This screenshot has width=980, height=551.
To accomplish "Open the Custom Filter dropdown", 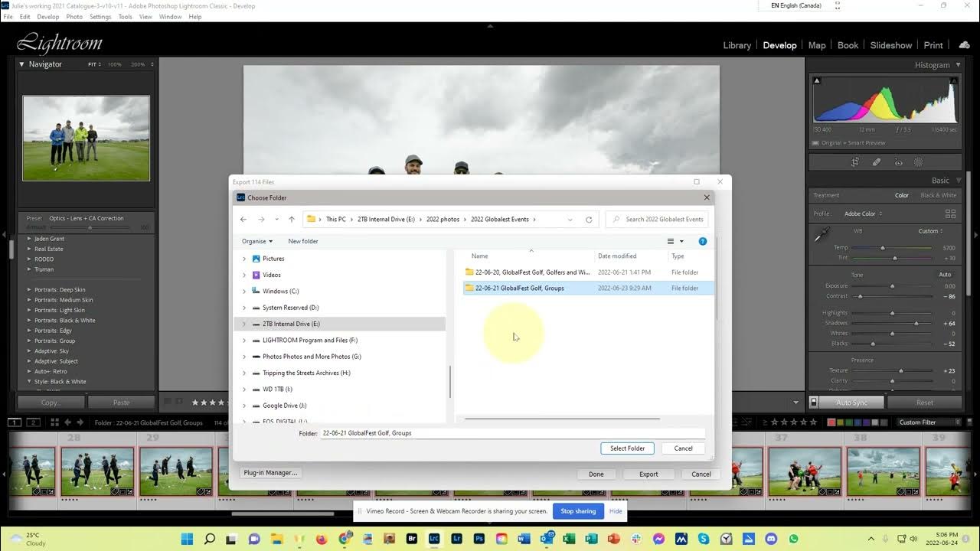I will [x=929, y=422].
